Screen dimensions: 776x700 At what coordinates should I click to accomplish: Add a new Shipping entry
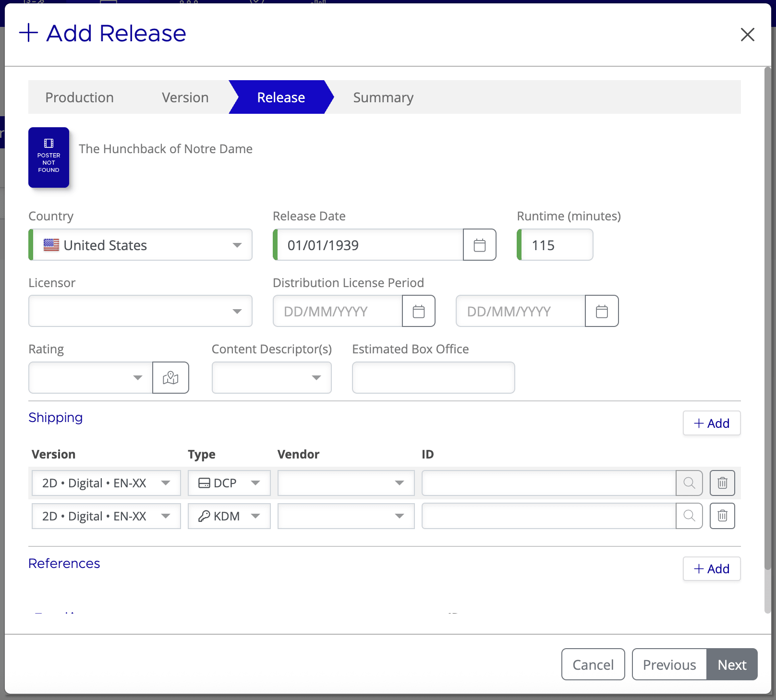(712, 423)
